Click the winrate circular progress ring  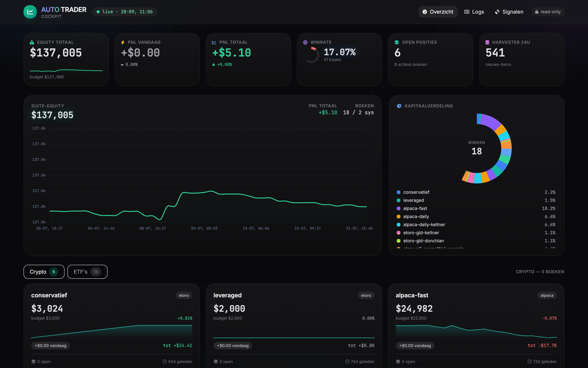(311, 55)
